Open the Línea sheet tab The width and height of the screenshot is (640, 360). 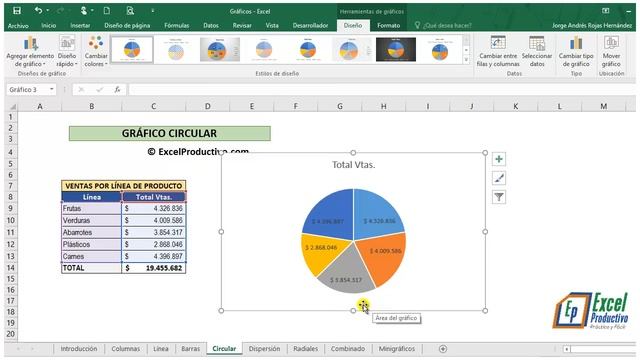tap(161, 349)
